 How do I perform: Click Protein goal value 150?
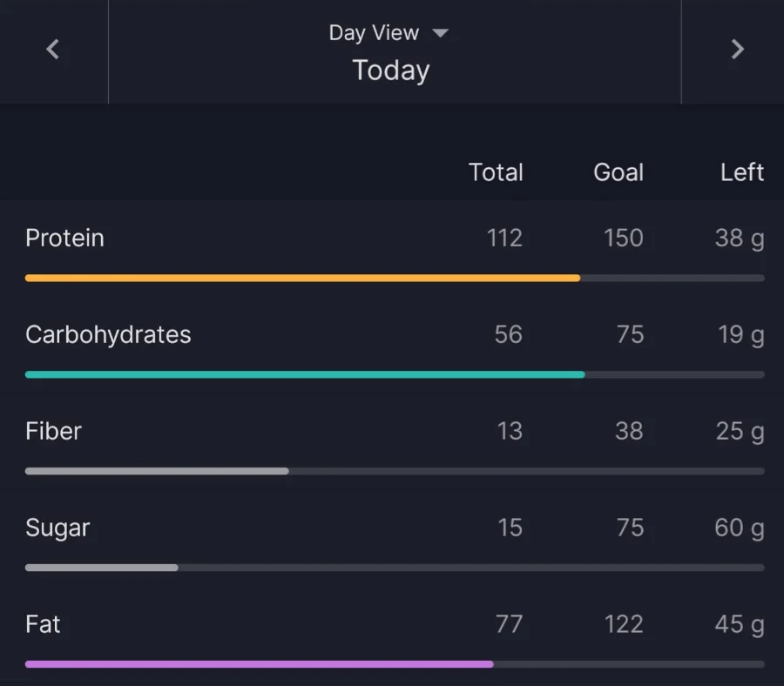click(x=623, y=238)
